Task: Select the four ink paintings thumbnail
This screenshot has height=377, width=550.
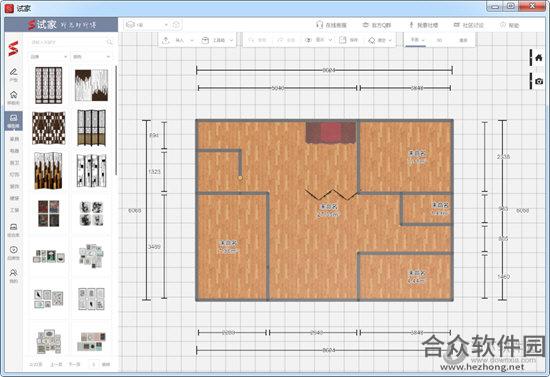Action: coord(91,213)
